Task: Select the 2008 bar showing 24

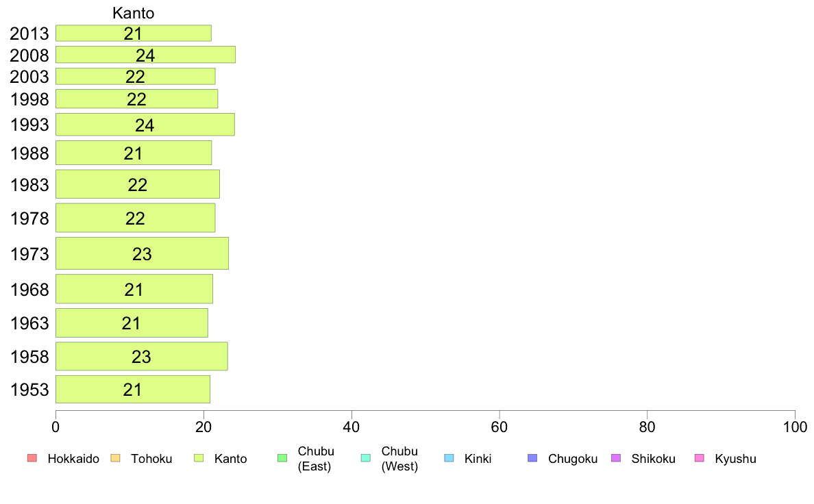Action: click(145, 55)
